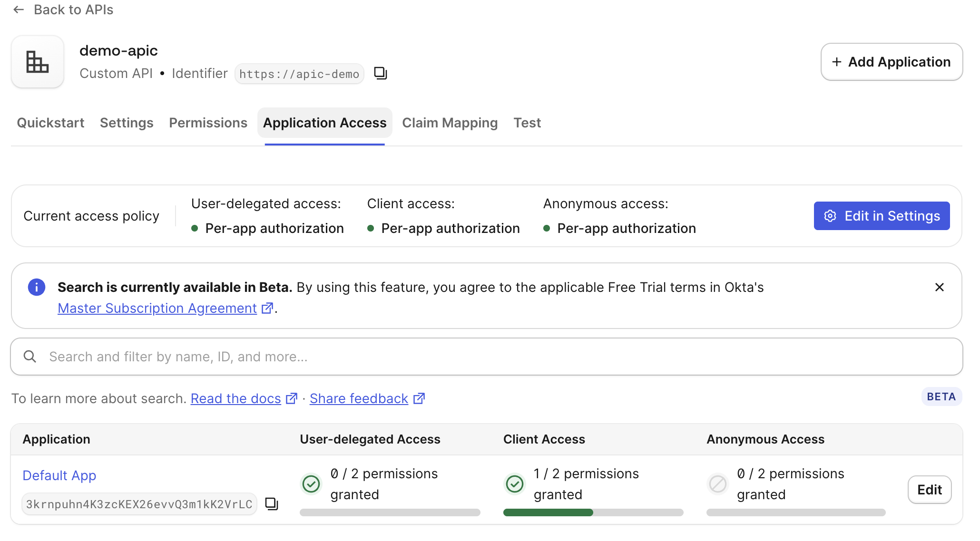Viewport: 980px width, 541px height.
Task: Click the BETA badge
Action: point(941,396)
